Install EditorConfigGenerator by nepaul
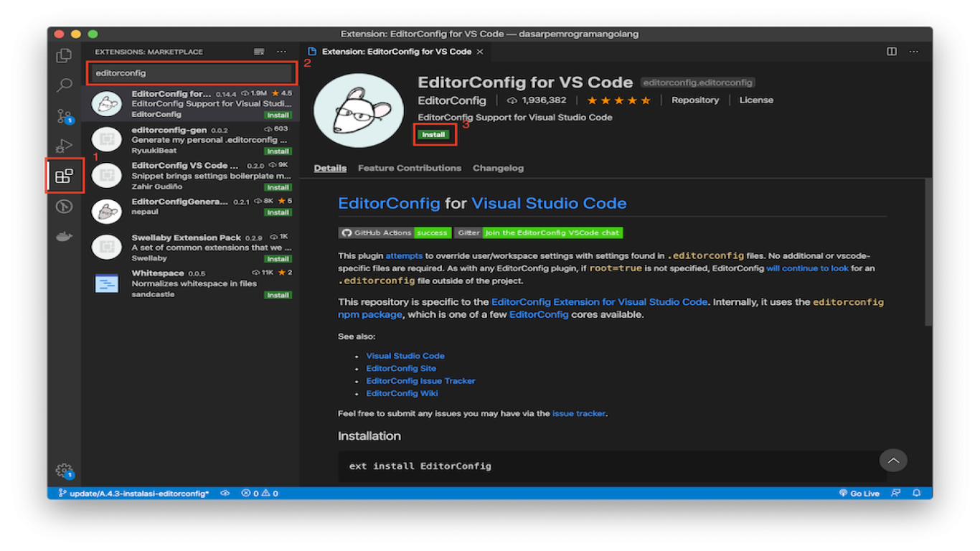Viewport: 980px width, 551px height. (278, 212)
